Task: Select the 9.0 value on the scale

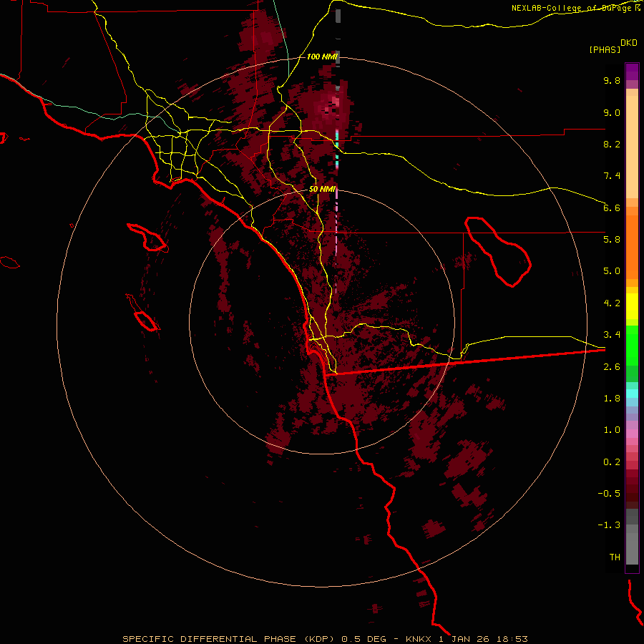Action: pos(612,112)
